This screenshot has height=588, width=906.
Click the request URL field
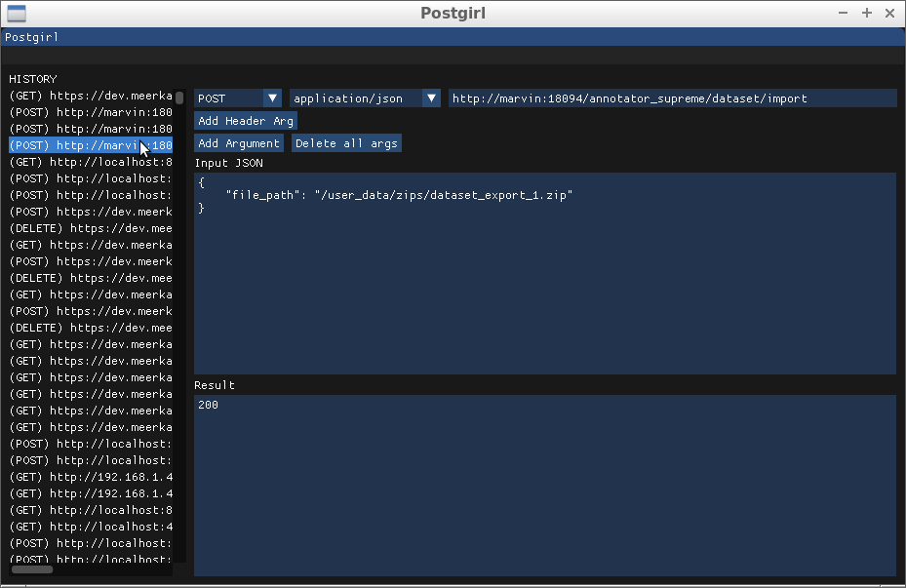673,98
